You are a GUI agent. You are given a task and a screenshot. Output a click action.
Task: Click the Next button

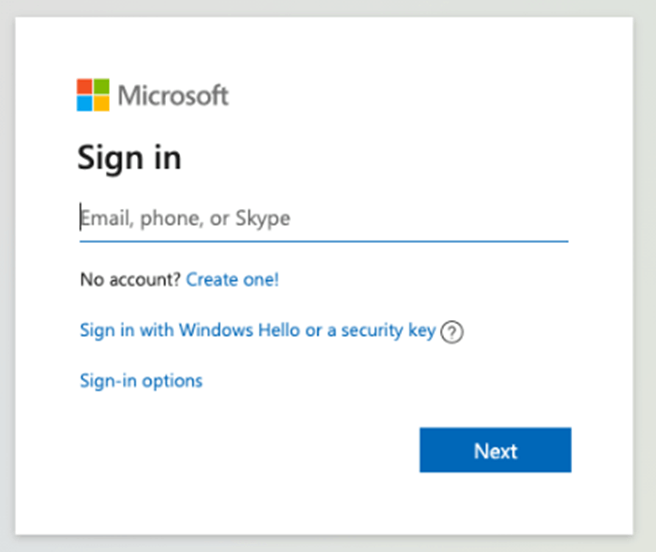click(x=495, y=450)
